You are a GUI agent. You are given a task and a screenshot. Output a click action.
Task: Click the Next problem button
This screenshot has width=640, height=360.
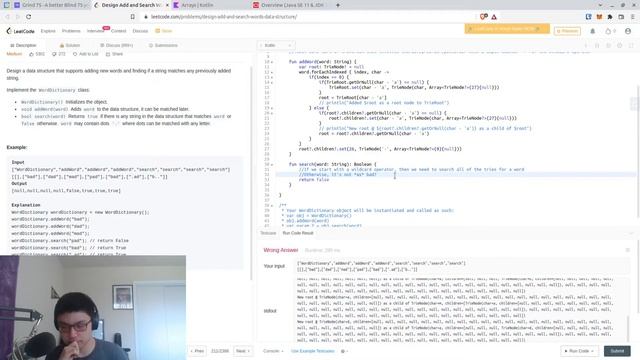click(x=243, y=351)
